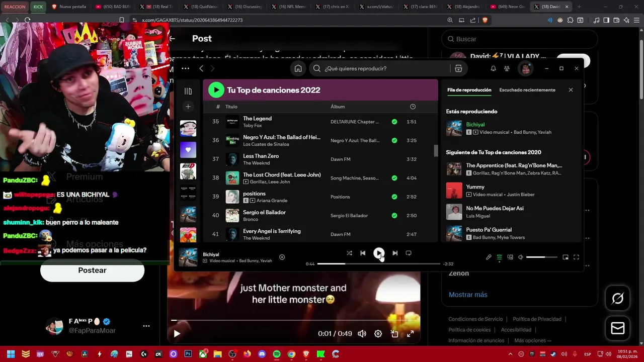This screenshot has width=644, height=362.
Task: Play the X video
Action: 177,333
